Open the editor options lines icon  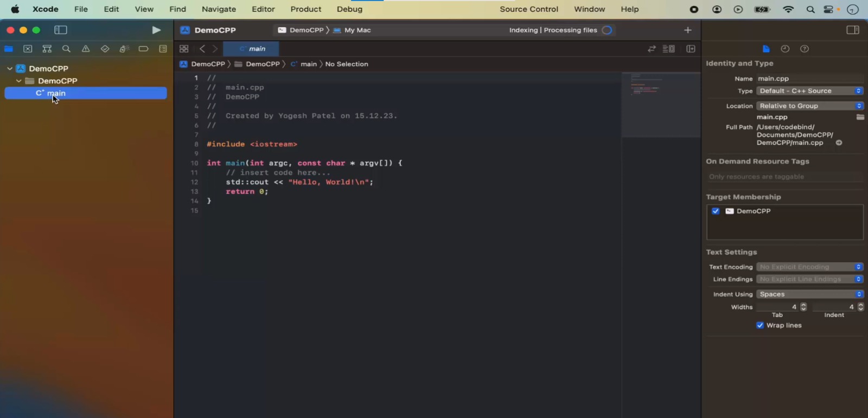(x=669, y=49)
